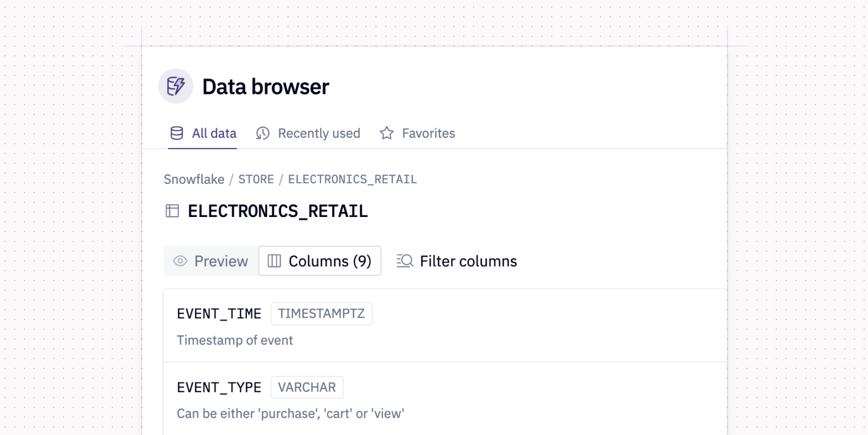Select the database icon beside All data
The image size is (868, 435).
[x=176, y=133]
